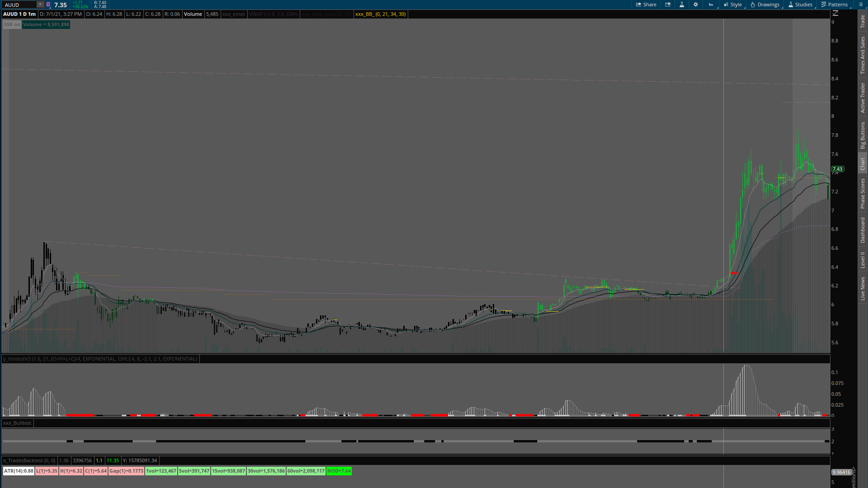Open Times And Sales side tab
Screen dimensions: 868x488
tap(863, 55)
